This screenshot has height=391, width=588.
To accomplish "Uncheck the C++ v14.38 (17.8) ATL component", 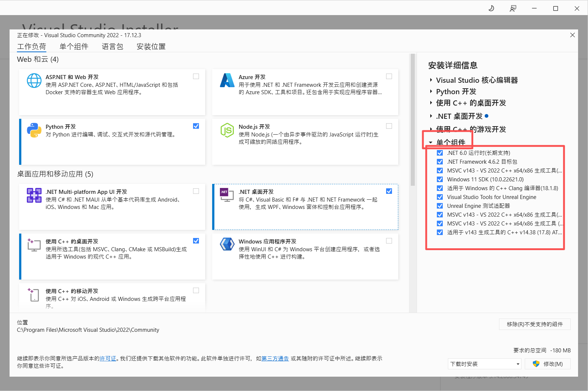I will (440, 232).
